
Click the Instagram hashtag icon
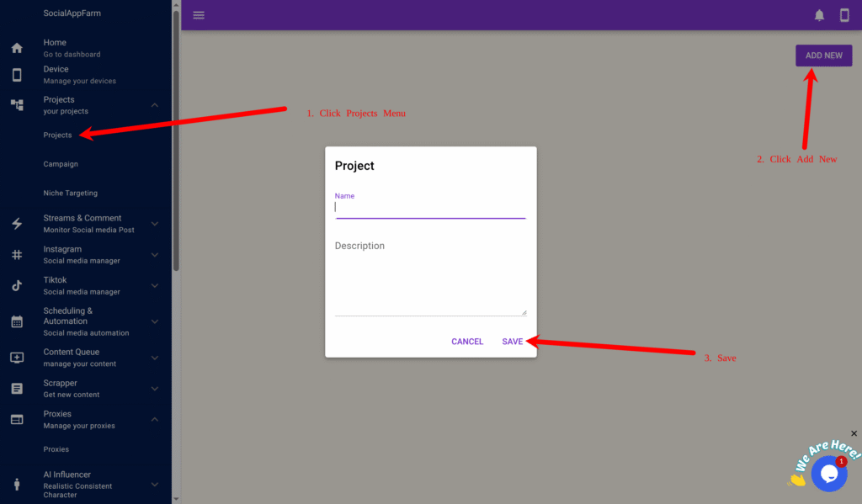click(x=17, y=255)
